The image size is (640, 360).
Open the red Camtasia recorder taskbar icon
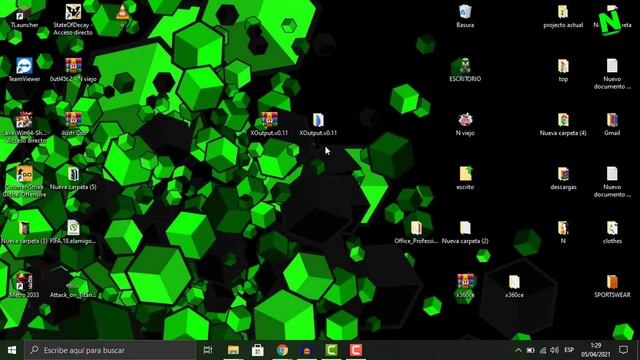[356, 350]
